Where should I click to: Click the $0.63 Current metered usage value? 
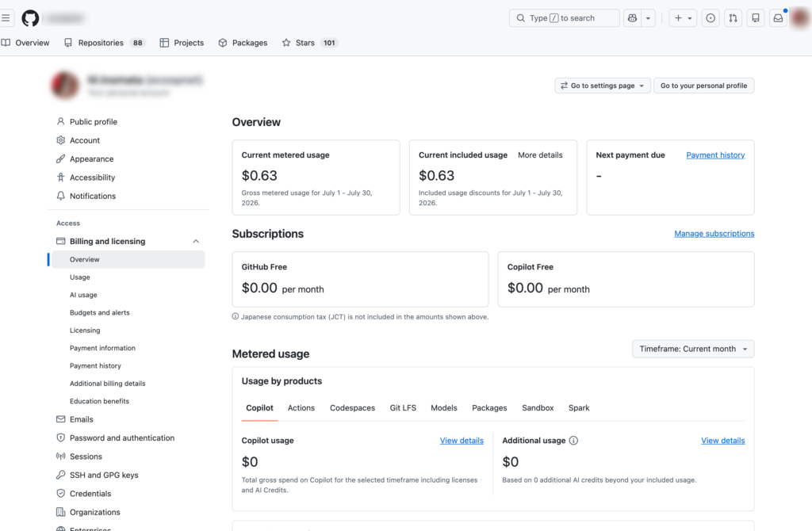coord(259,176)
